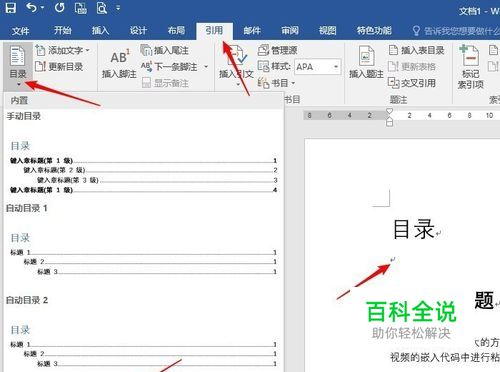Click the Redo/Repeat icon
This screenshot has height=372, width=500.
click(60, 7)
